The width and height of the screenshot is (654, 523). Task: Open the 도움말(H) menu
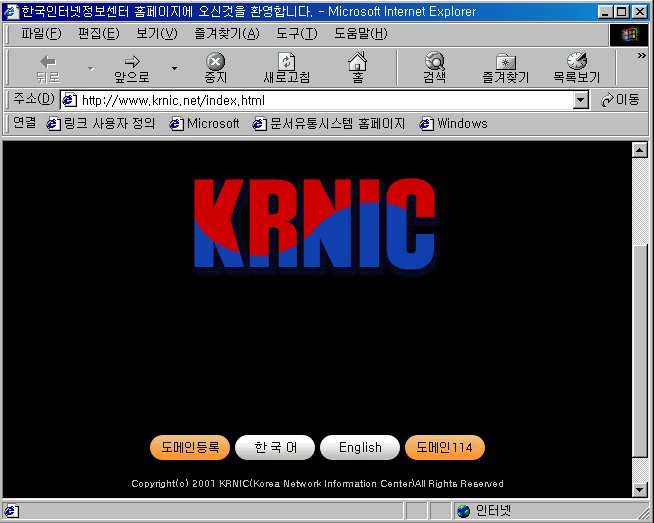coord(361,33)
